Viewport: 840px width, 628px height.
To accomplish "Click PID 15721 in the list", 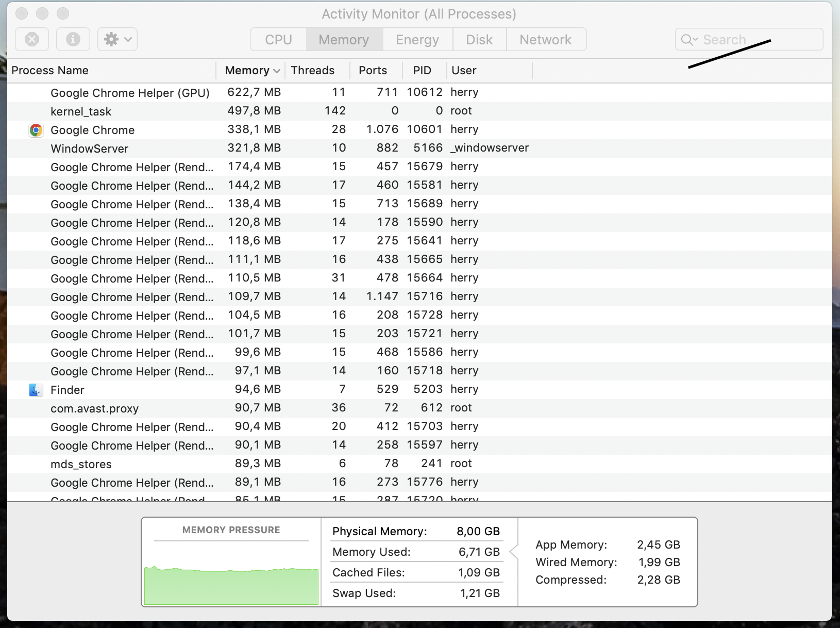I will click(x=425, y=334).
